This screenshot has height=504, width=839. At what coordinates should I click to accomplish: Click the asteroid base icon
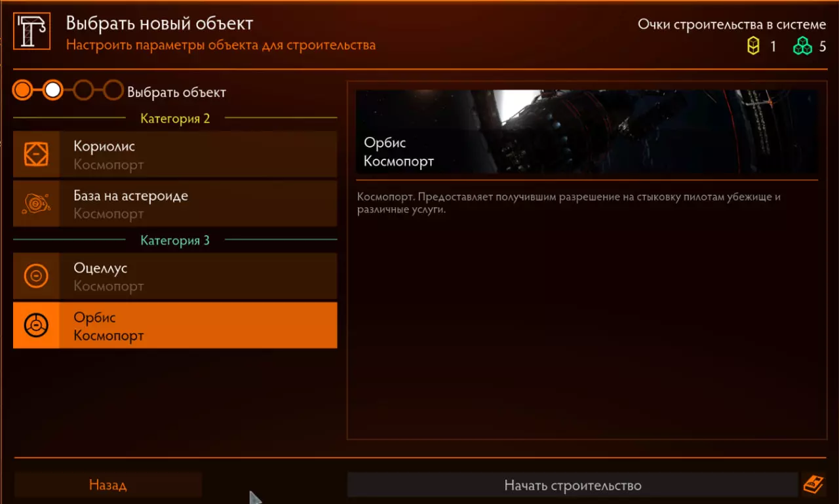[36, 204]
